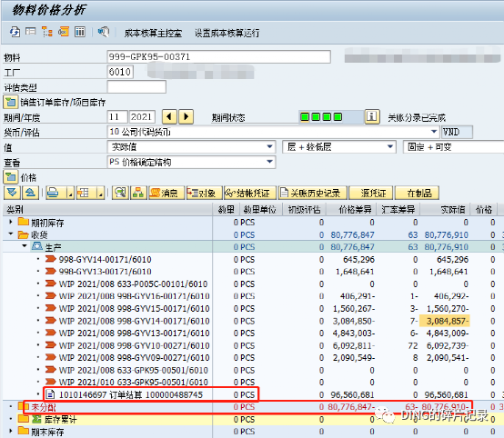Click the 对象 button

point(204,193)
